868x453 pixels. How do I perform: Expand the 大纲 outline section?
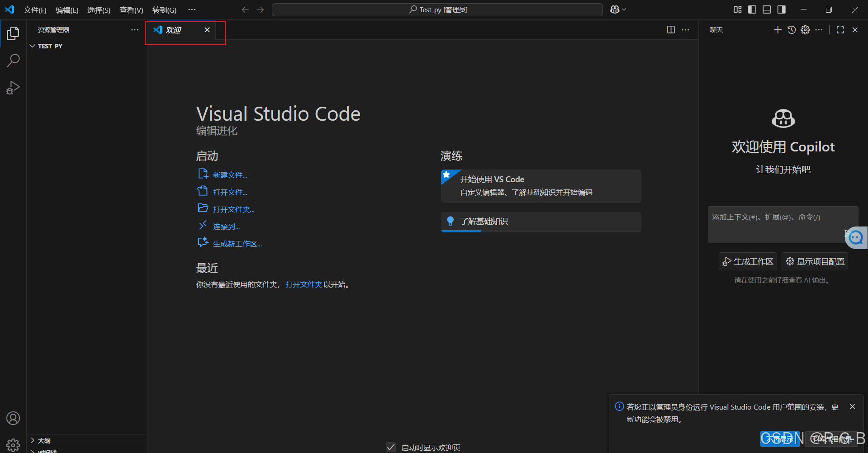click(87, 440)
